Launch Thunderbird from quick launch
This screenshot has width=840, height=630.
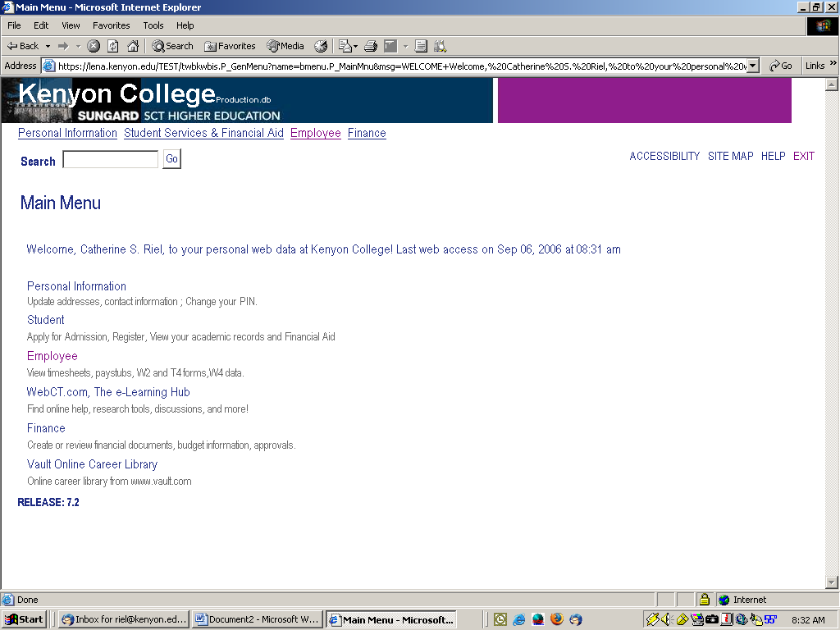pos(576,619)
